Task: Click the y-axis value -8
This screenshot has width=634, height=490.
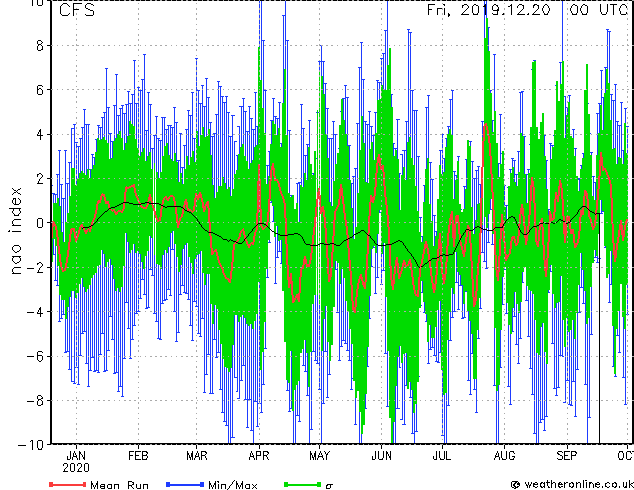Action: 35,400
